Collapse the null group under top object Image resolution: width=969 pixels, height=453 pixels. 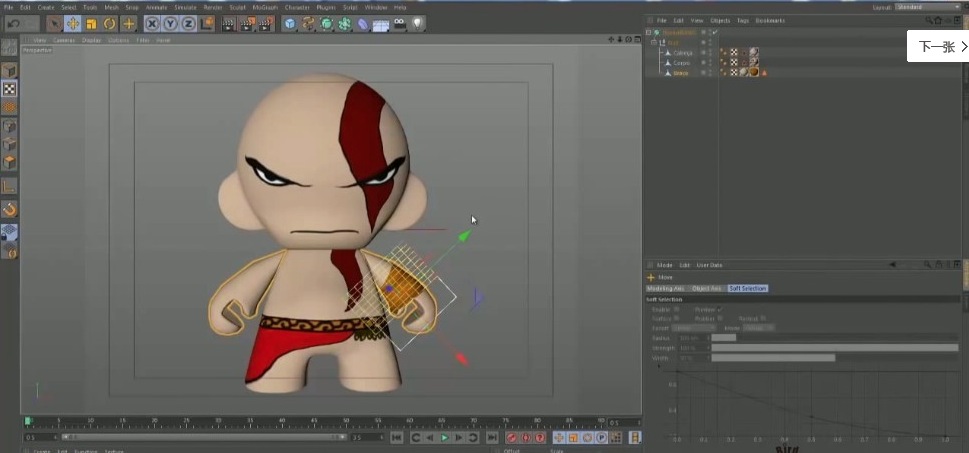click(654, 43)
